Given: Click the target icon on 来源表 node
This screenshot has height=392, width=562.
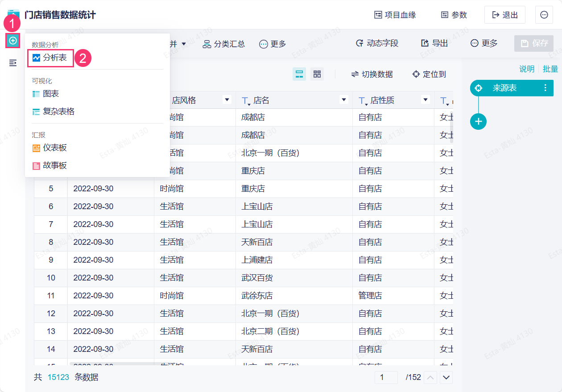Looking at the screenshot, I should point(479,88).
